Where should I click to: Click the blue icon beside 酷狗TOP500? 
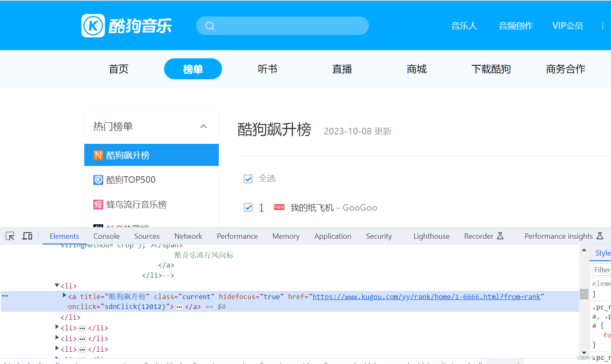98,180
